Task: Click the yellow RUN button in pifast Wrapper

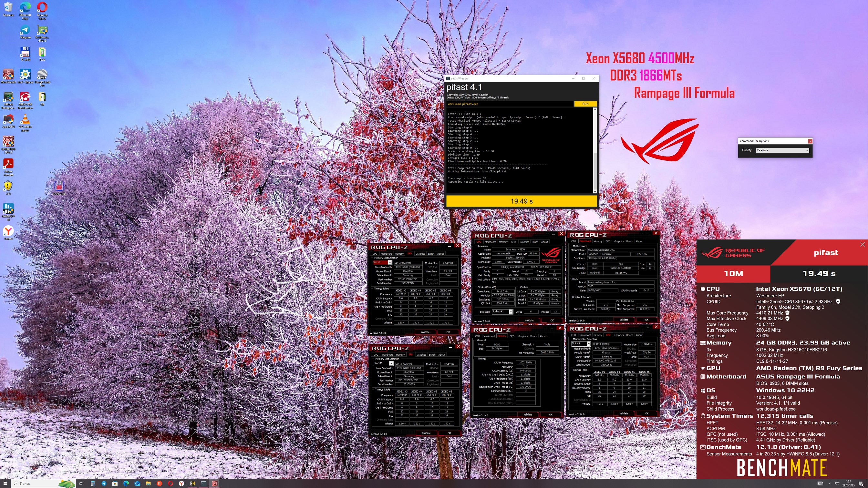Action: [585, 104]
